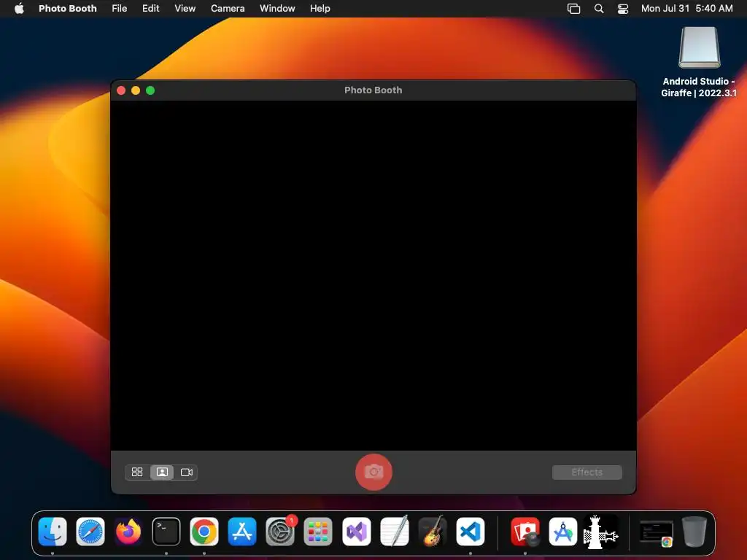Open System Settings from the Dock

coord(280,531)
